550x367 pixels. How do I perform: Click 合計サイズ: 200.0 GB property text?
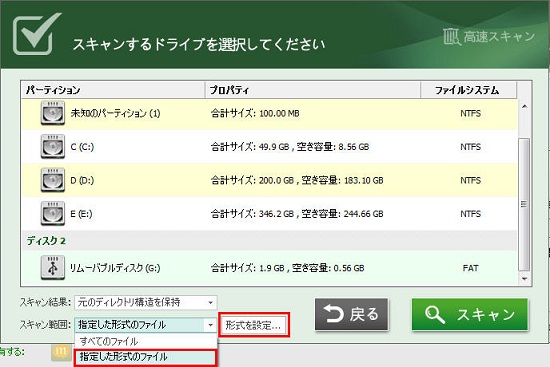click(x=297, y=180)
